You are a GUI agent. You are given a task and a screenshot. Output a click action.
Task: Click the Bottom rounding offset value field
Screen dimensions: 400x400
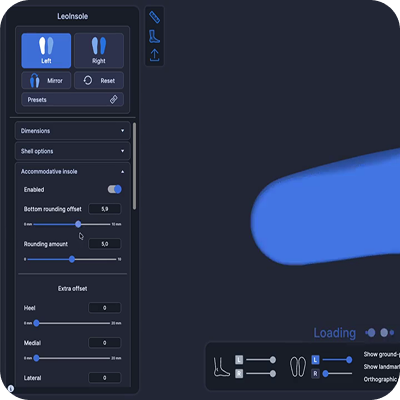[x=105, y=209]
